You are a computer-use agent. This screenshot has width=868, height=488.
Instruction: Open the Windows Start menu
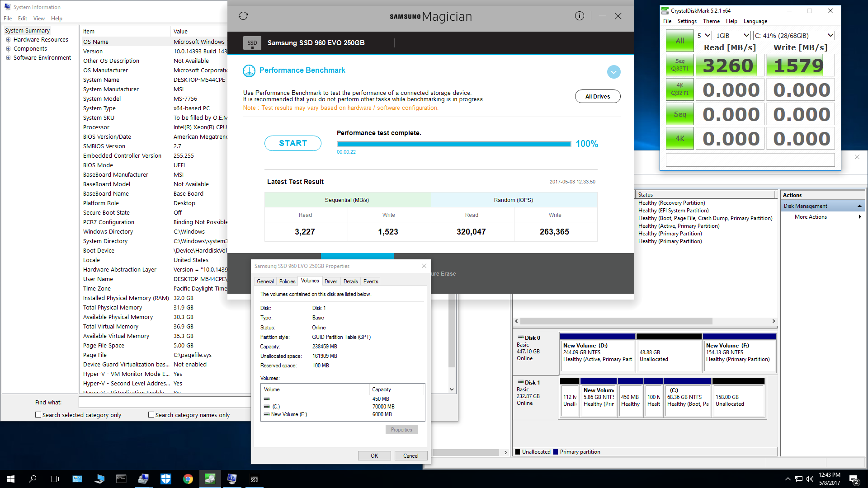(11, 479)
